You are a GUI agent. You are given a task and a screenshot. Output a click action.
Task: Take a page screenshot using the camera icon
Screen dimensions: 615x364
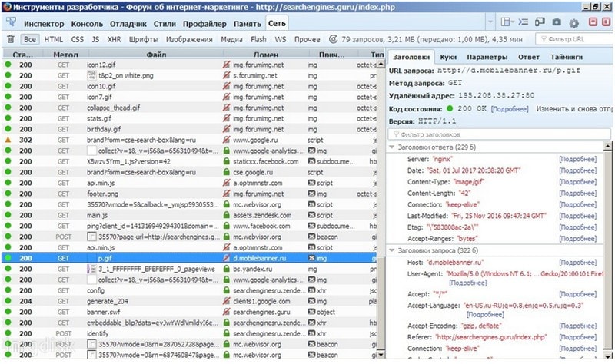pyautogui.click(x=556, y=23)
